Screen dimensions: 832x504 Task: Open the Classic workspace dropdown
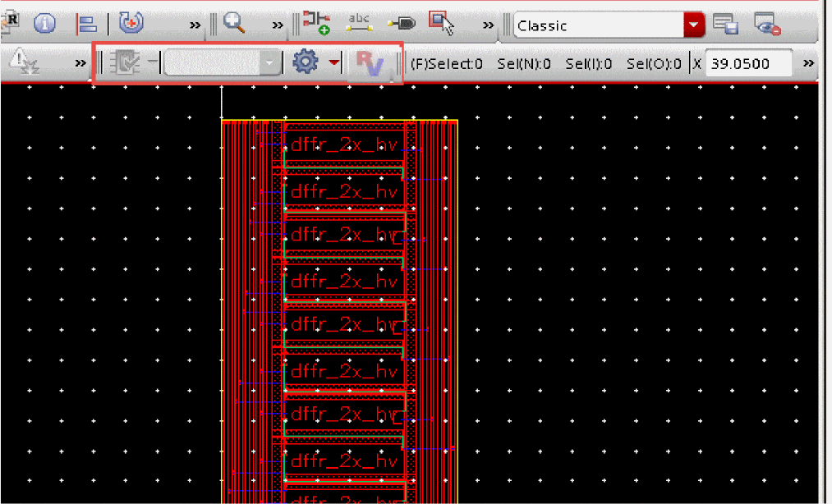pos(694,25)
